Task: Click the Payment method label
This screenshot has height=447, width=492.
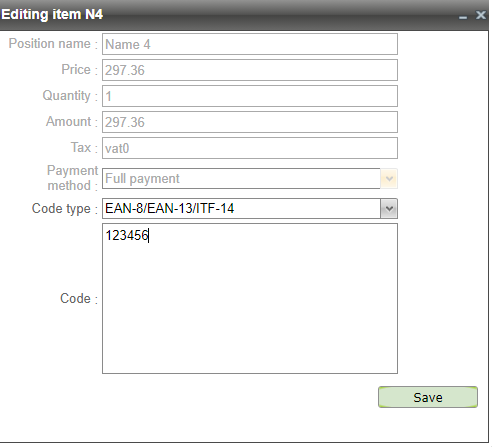Action: pos(72,178)
